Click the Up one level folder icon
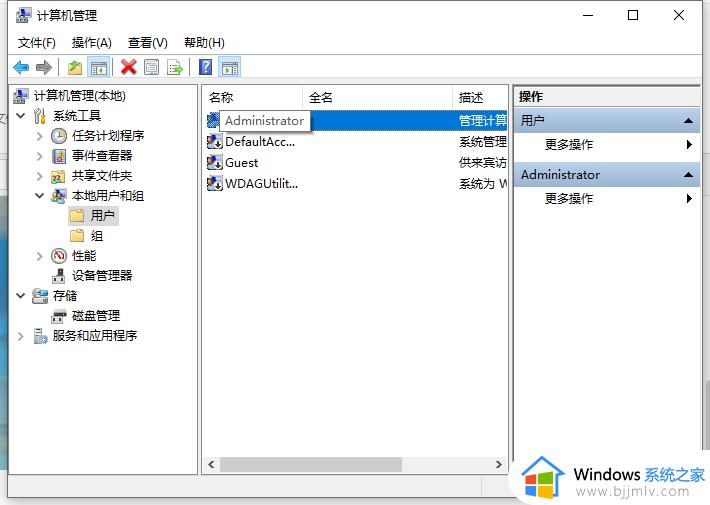This screenshot has width=710, height=505. tap(75, 67)
